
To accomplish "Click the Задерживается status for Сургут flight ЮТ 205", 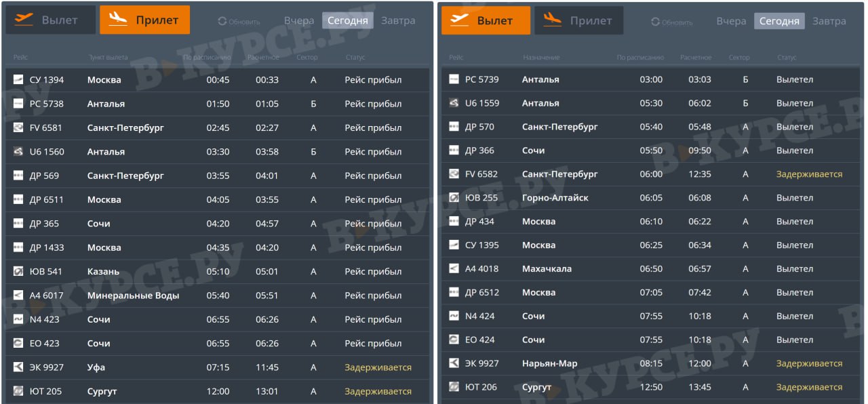I will pos(378,392).
